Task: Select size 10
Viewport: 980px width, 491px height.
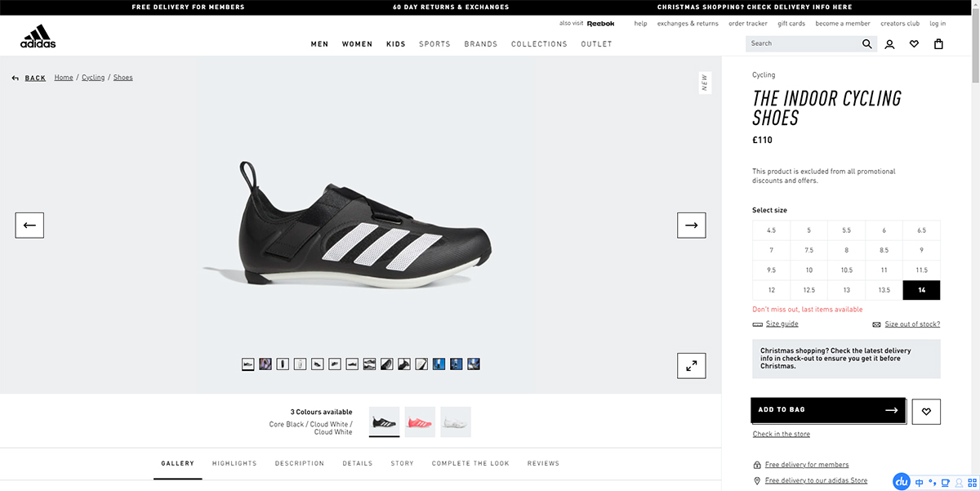Action: (x=808, y=270)
